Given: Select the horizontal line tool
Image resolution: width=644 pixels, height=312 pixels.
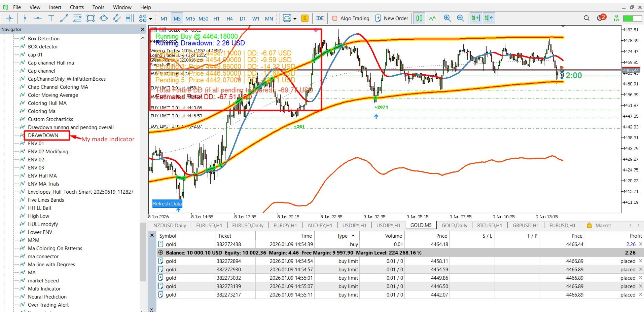Looking at the screenshot, I should click(x=38, y=18).
